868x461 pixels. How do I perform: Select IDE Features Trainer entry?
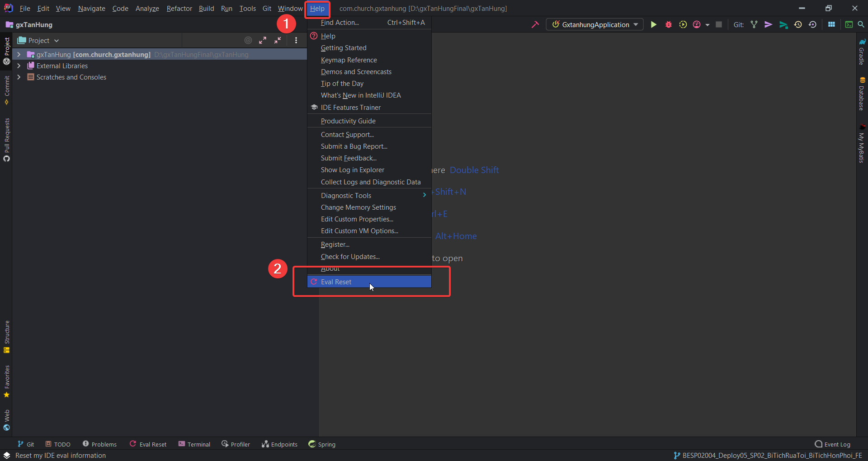coord(369,108)
